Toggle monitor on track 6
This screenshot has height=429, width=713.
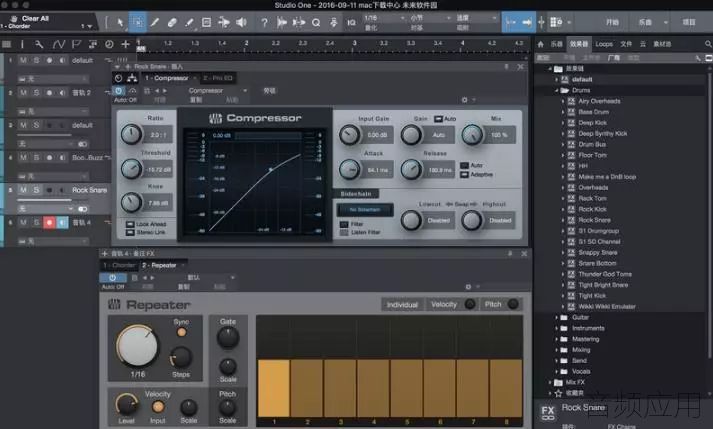pyautogui.click(x=62, y=222)
